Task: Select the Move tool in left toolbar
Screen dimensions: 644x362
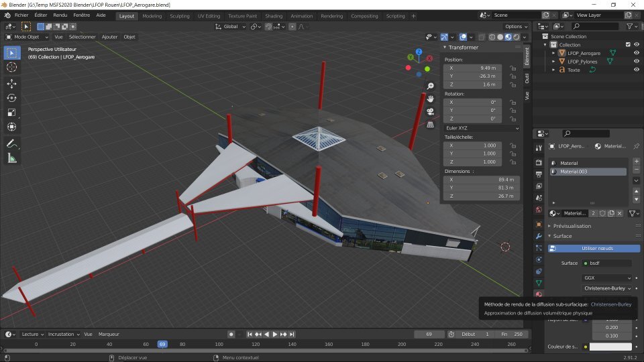Action: tap(12, 84)
